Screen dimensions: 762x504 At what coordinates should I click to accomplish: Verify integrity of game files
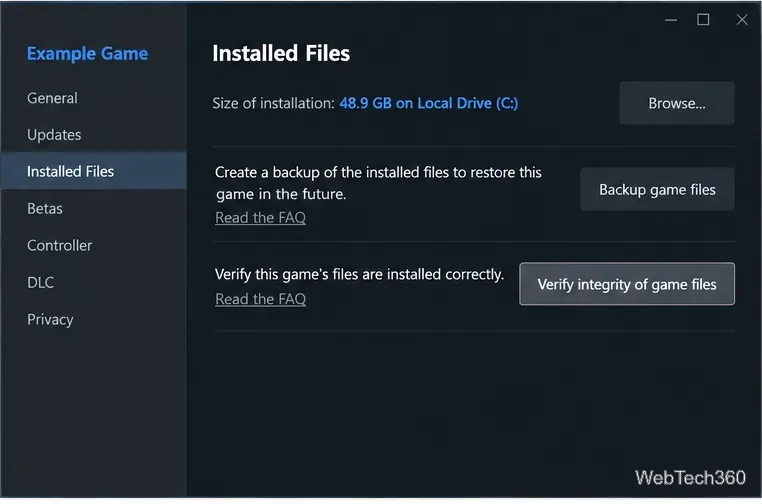pyautogui.click(x=627, y=284)
